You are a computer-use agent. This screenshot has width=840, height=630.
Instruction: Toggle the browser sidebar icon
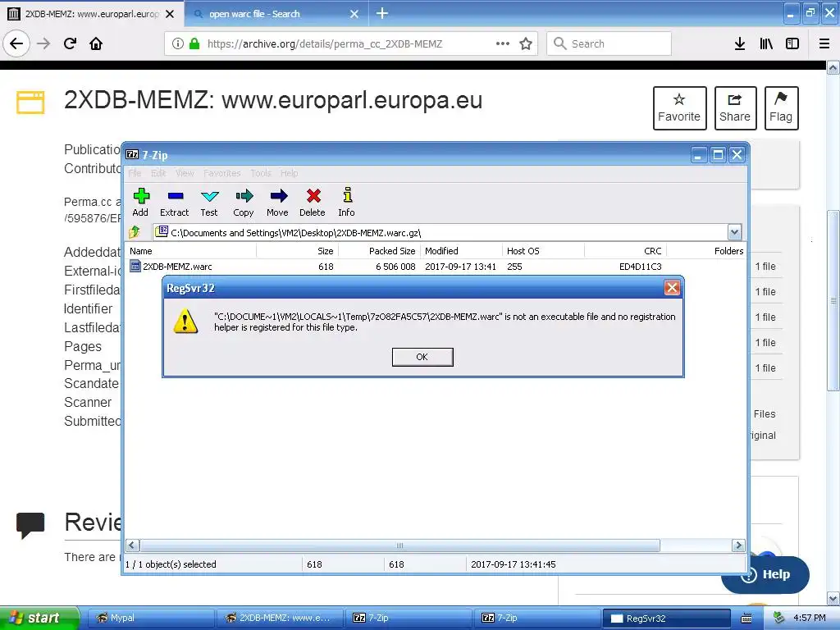792,43
